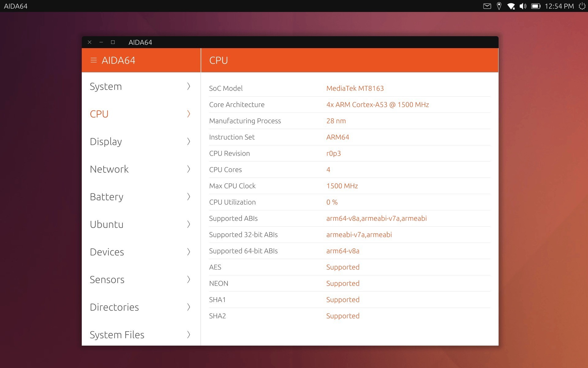588x368 pixels.
Task: Click the Wi-Fi network indicator icon
Action: tap(511, 6)
